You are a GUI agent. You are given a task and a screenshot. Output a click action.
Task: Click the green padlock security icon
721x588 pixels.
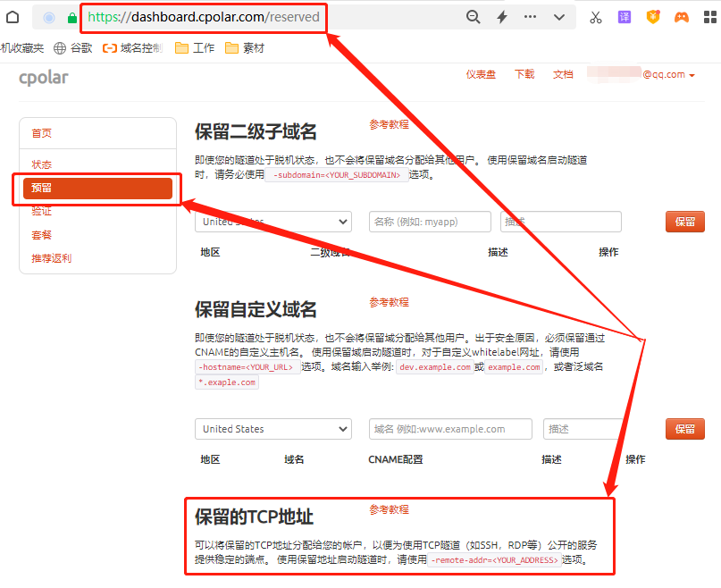(x=72, y=17)
